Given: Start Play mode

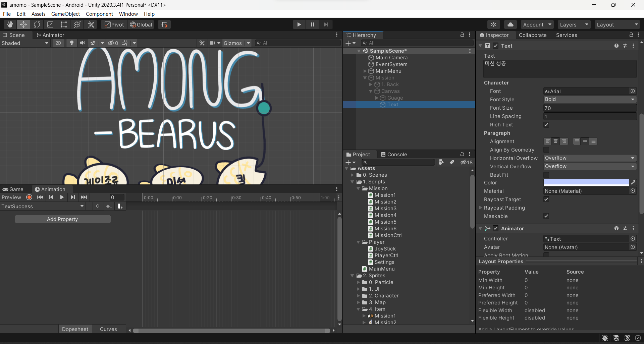Looking at the screenshot, I should pos(299,24).
